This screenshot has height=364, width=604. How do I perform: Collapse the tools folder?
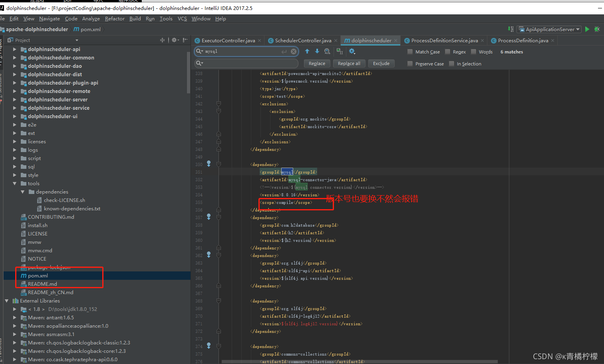pos(15,183)
